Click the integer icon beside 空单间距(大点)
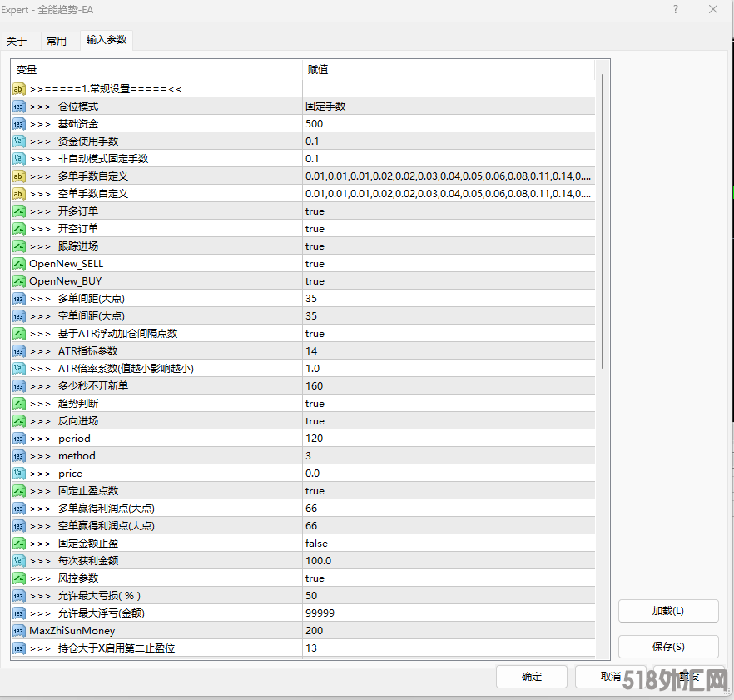The image size is (734, 700). tap(18, 316)
